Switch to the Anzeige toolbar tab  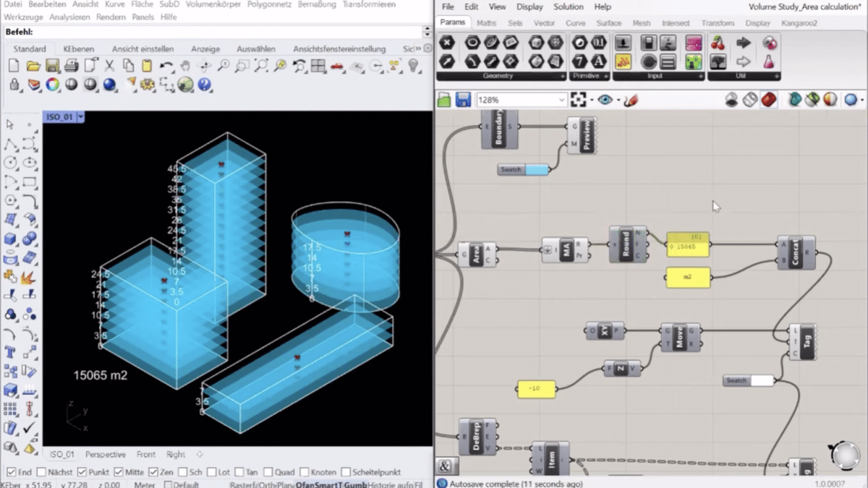(x=205, y=48)
